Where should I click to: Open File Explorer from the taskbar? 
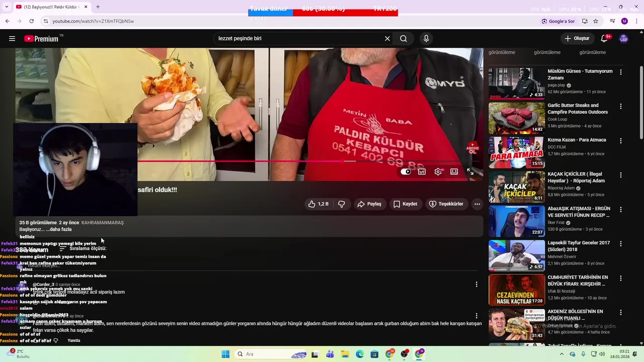click(x=345, y=354)
